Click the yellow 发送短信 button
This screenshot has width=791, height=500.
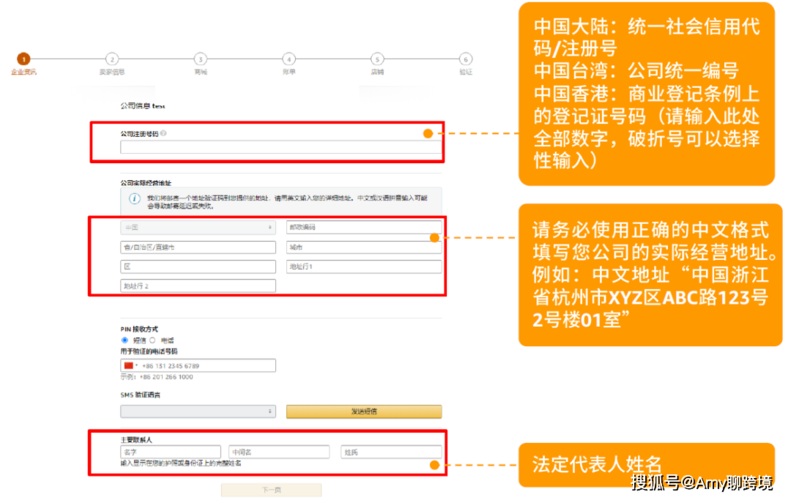tap(364, 411)
